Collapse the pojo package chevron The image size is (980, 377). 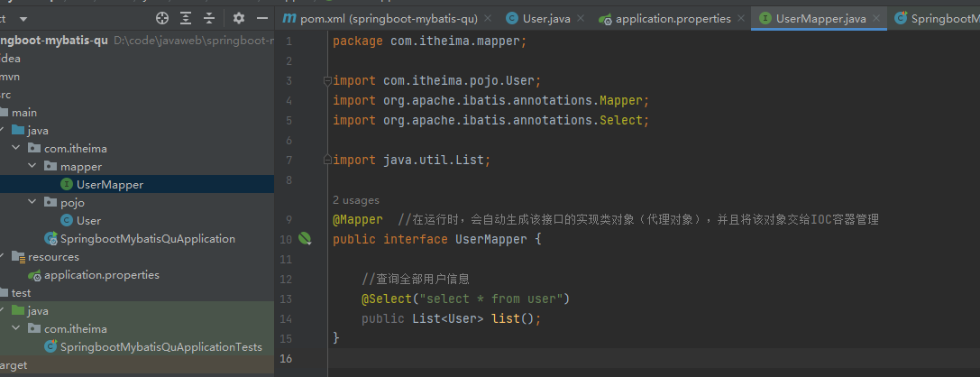[x=32, y=203]
